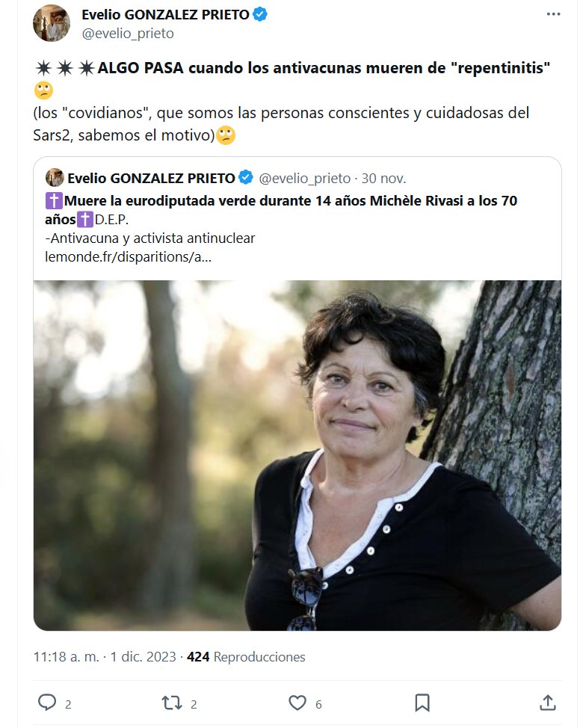Screen dimensions: 586x728
Task: Open the quoted post date 30 nov.
Action: tap(383, 178)
